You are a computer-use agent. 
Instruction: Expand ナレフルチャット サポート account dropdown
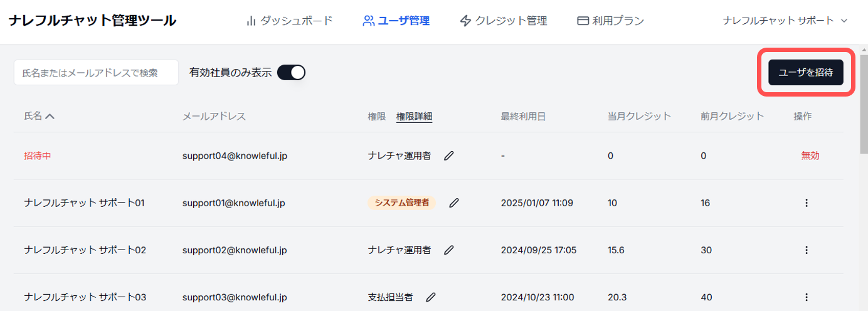click(785, 21)
